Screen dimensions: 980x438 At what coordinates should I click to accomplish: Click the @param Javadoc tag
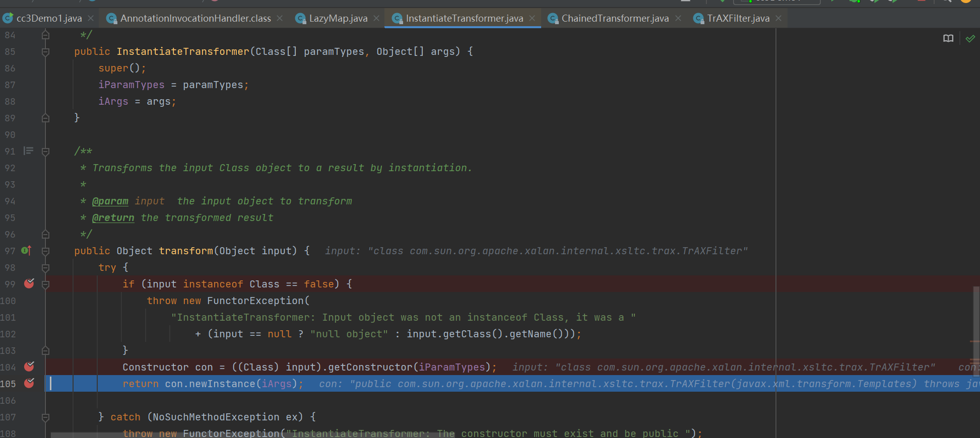[110, 201]
